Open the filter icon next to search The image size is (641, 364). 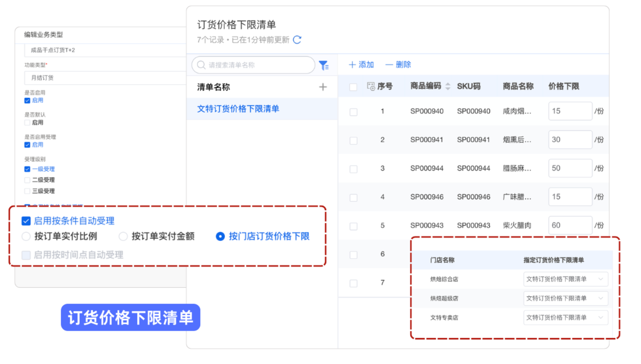pos(324,65)
